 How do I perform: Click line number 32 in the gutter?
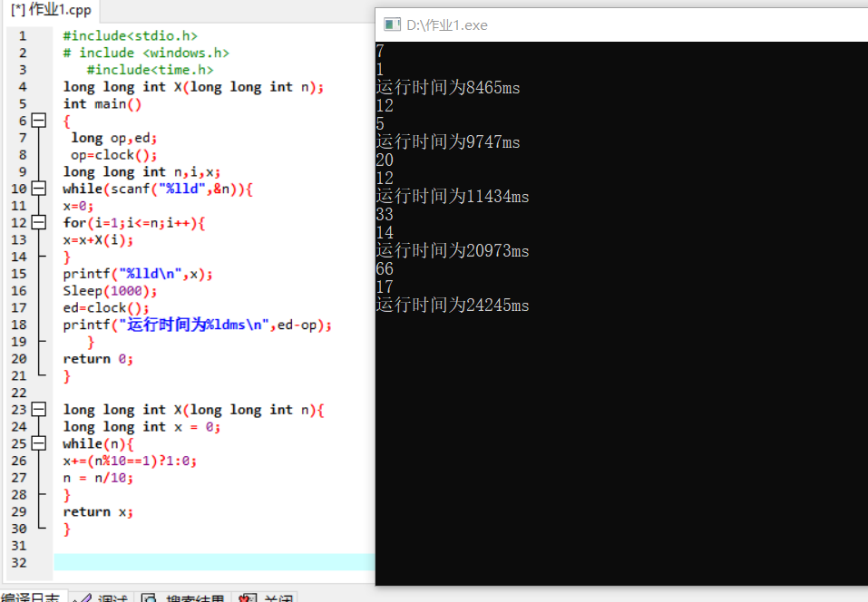pos(19,563)
